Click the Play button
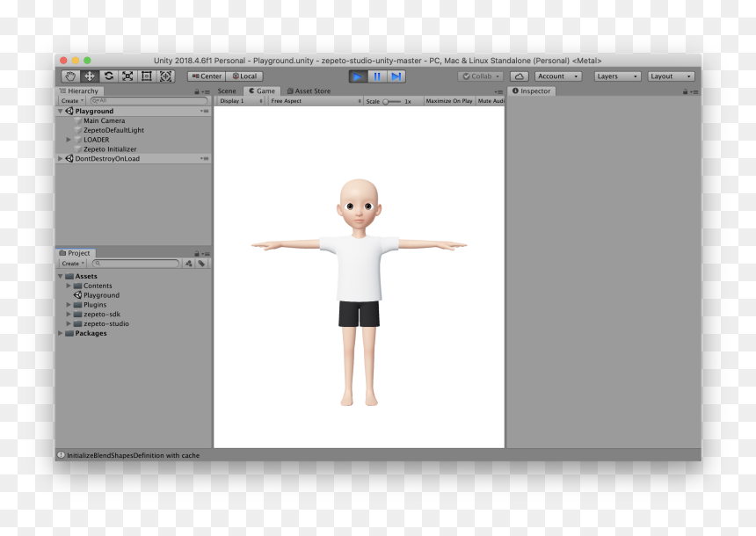756x536 pixels. point(358,76)
